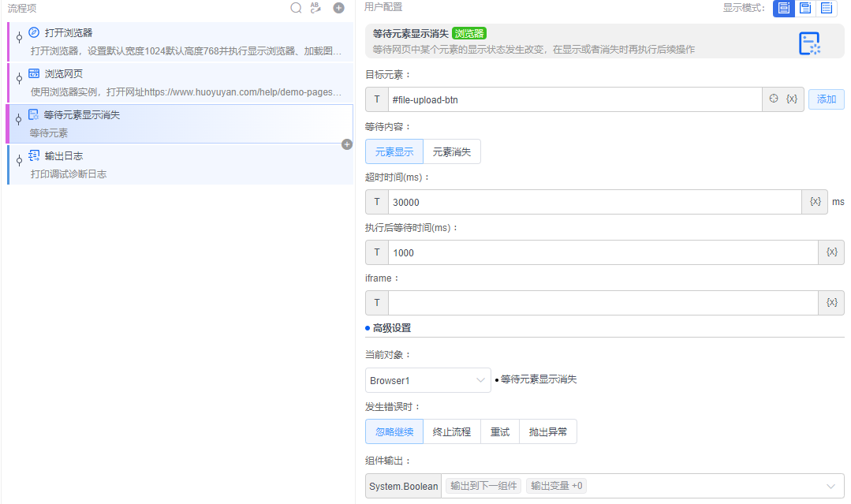Select 重试 as the error handling option
The image size is (851, 504).
point(500,431)
